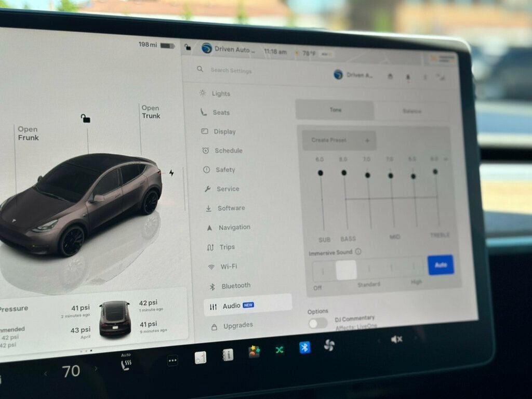Tap the Open Frunk button

(28, 134)
